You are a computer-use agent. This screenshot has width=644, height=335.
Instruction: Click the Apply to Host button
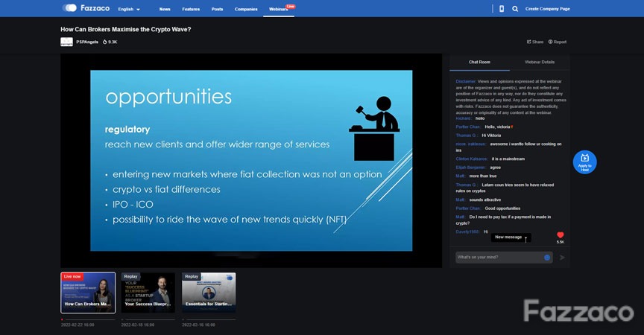pyautogui.click(x=585, y=162)
